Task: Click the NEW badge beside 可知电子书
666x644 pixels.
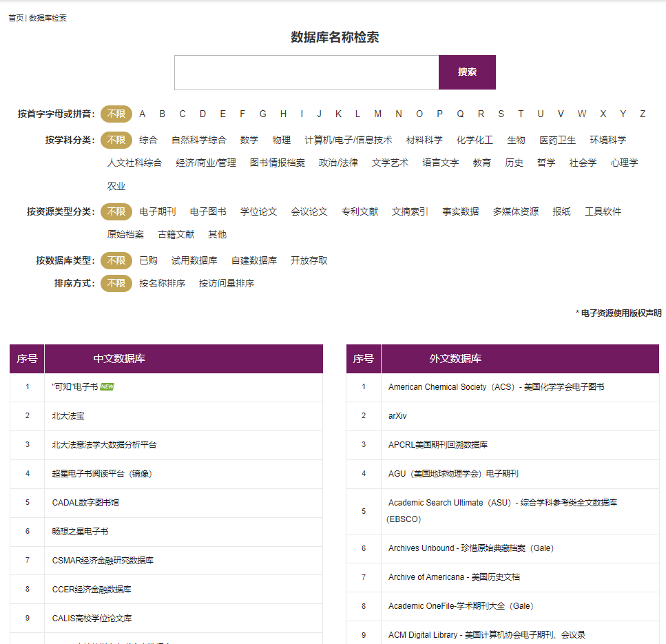Action: click(x=107, y=387)
